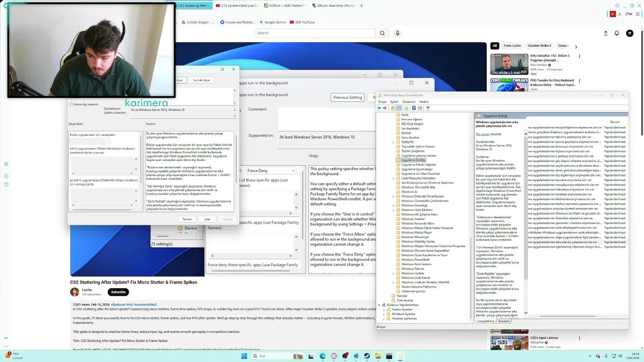Click İptal button in policy dialog
The height and width of the screenshot is (362, 644).
(x=207, y=219)
